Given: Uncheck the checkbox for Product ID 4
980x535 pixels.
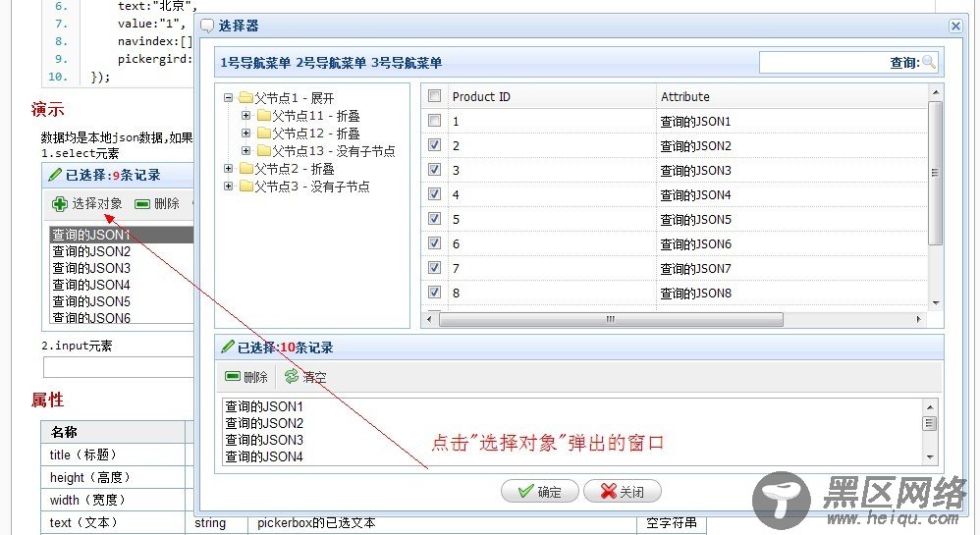Looking at the screenshot, I should pos(434,193).
